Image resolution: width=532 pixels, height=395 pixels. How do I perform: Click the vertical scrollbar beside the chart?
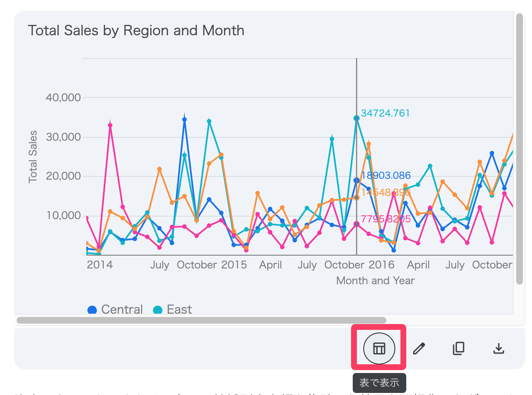[x=519, y=149]
